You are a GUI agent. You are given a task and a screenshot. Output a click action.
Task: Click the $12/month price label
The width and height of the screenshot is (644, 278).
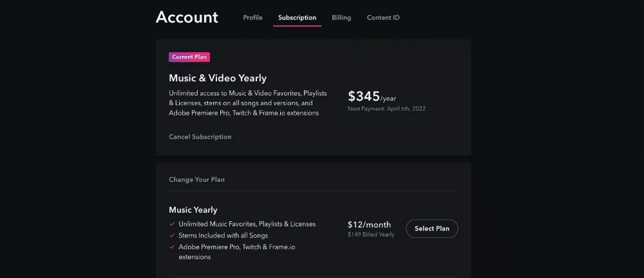(369, 224)
